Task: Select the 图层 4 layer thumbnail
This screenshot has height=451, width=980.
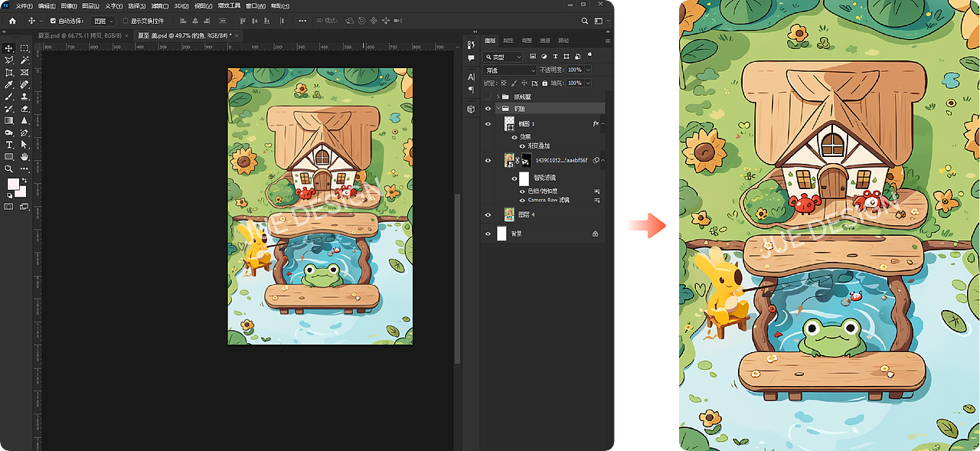Action: pos(509,215)
